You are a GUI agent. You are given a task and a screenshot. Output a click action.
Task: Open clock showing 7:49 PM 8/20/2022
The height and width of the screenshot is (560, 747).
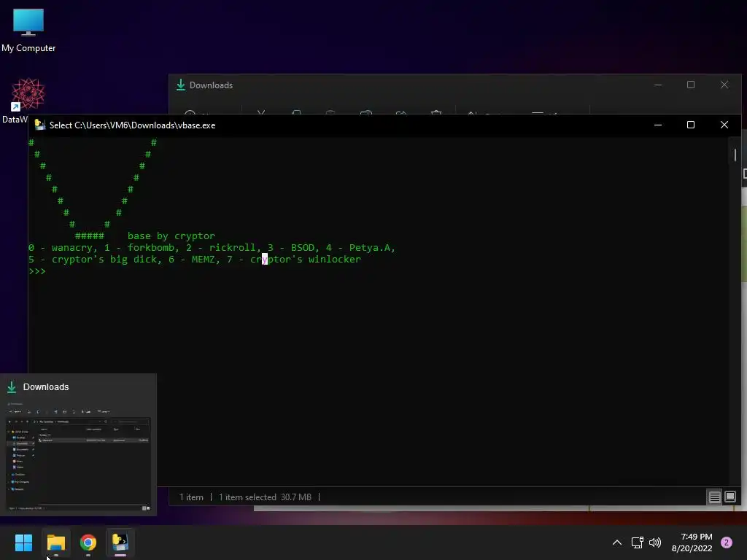[692, 542]
